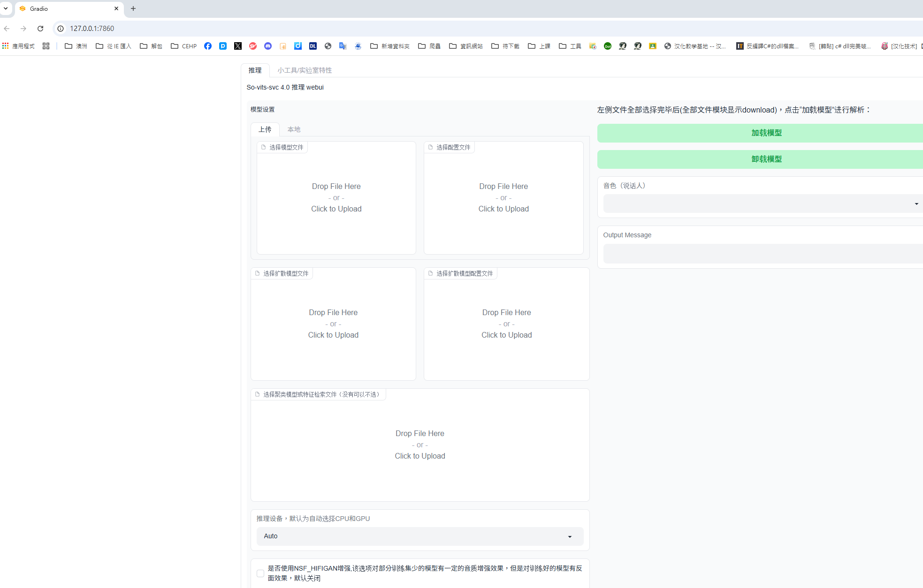Open the tab search chevron in the browser
Viewport: 923px width, 588px height.
6,8
